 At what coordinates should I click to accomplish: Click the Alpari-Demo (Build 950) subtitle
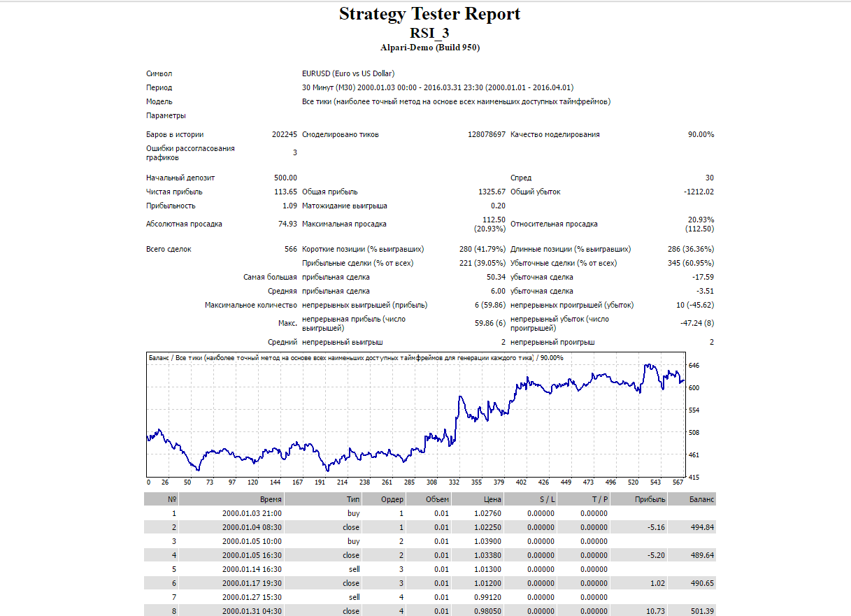429,48
